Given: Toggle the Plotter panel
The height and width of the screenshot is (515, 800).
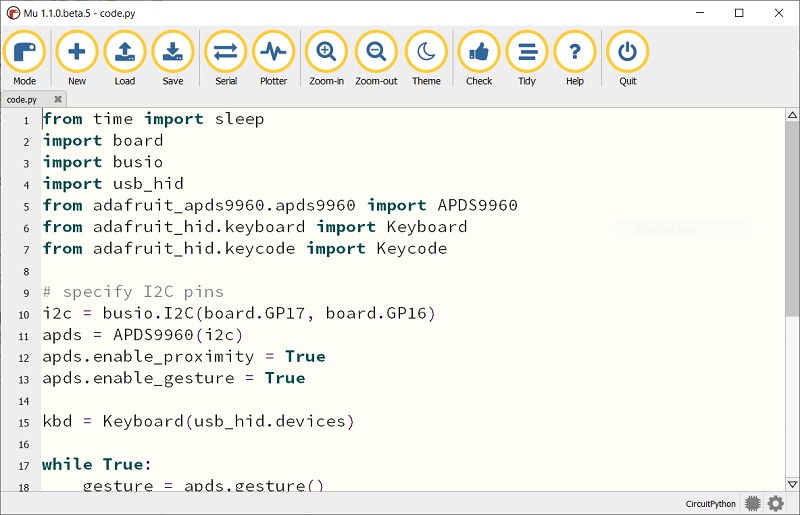Looking at the screenshot, I should coord(273,52).
